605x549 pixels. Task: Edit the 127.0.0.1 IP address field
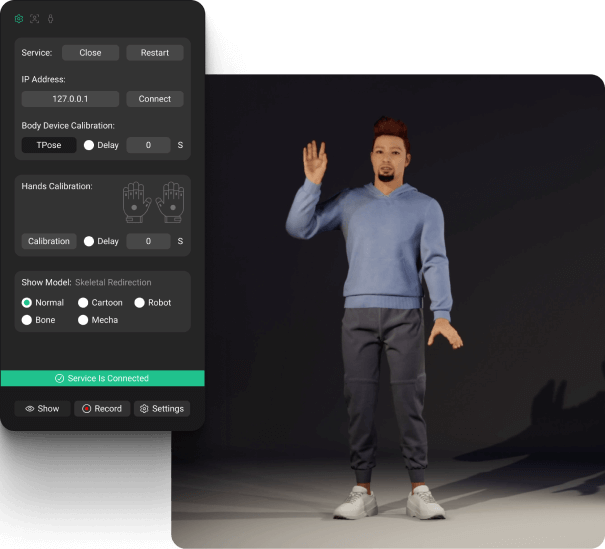click(x=70, y=99)
